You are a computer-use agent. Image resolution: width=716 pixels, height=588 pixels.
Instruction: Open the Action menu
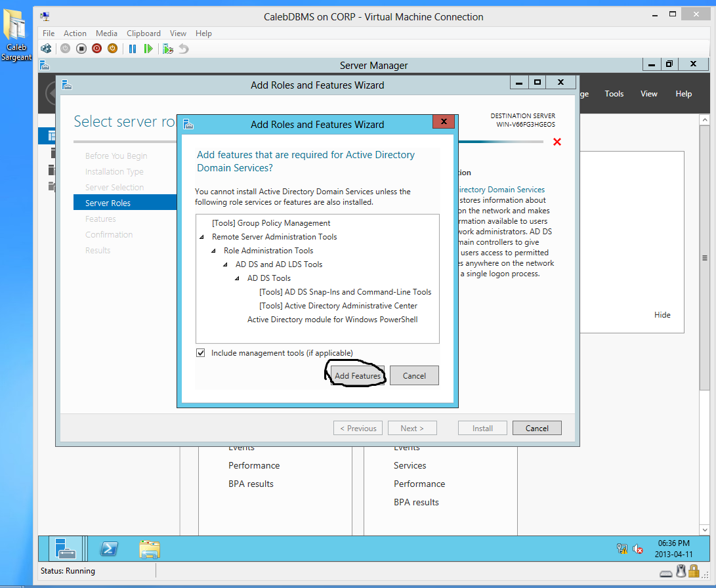(75, 33)
